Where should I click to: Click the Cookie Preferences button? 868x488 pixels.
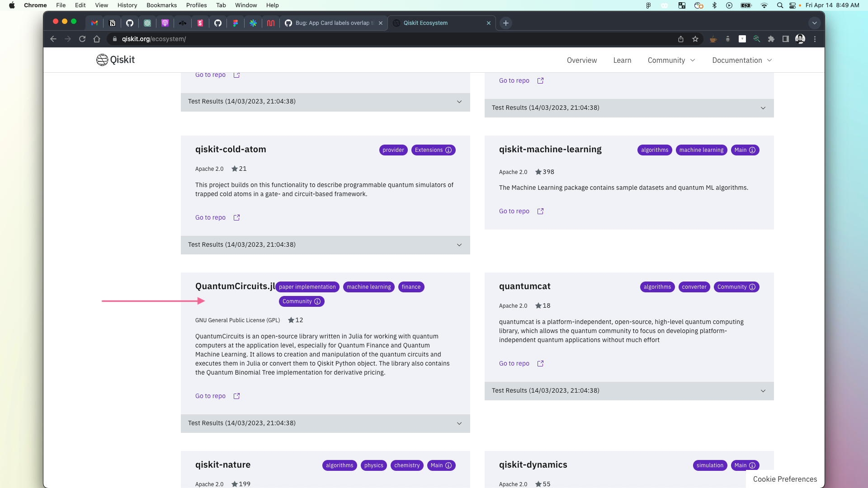785,479
